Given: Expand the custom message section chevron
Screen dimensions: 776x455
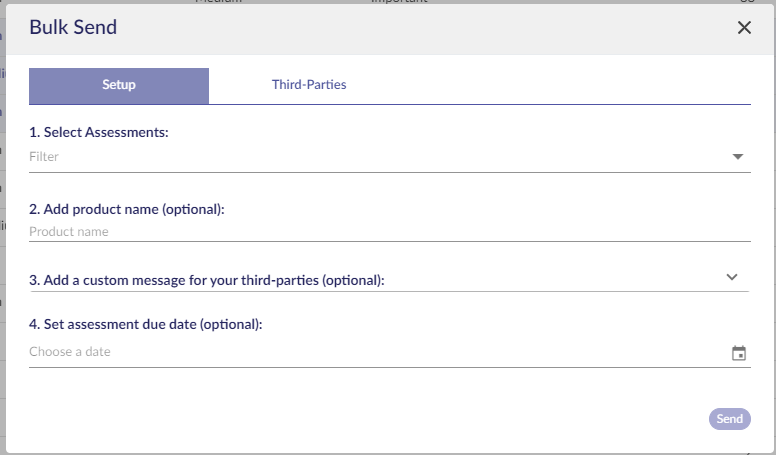Looking at the screenshot, I should click(x=731, y=277).
